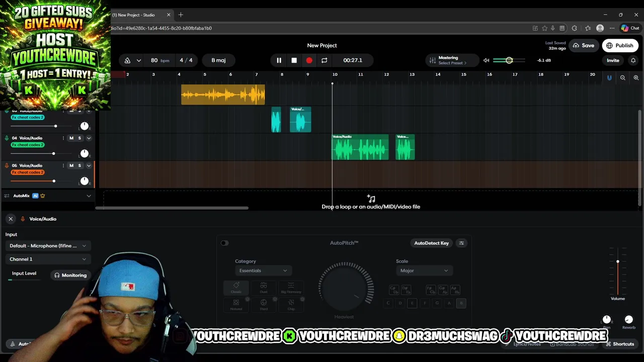The width and height of the screenshot is (644, 362).
Task: Select the Chip AutoPitch preset
Action: coord(291,305)
